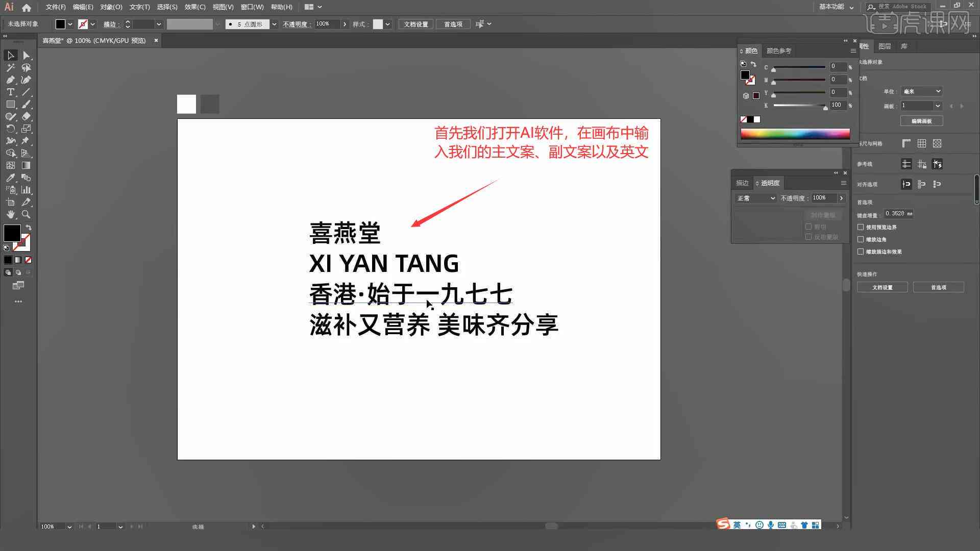Viewport: 980px width, 551px height.
Task: Select the Zoom tool
Action: (x=27, y=214)
